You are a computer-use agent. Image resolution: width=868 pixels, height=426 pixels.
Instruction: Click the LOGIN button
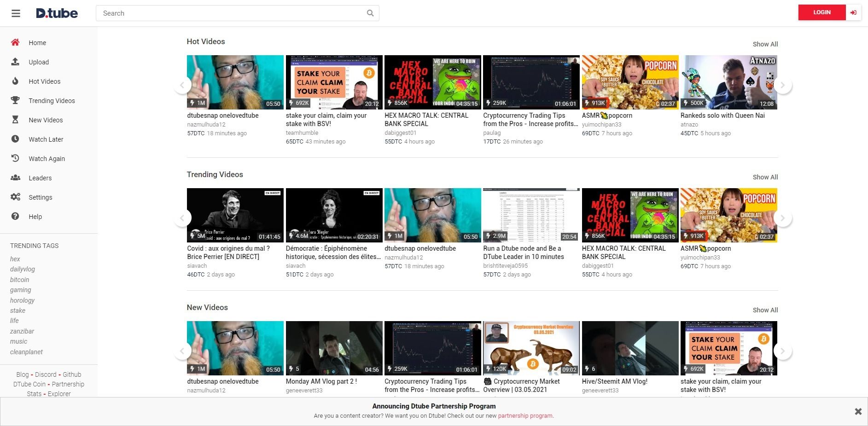821,12
